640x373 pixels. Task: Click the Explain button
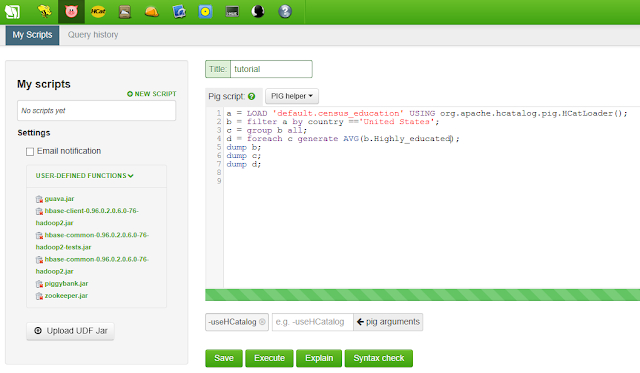319,358
